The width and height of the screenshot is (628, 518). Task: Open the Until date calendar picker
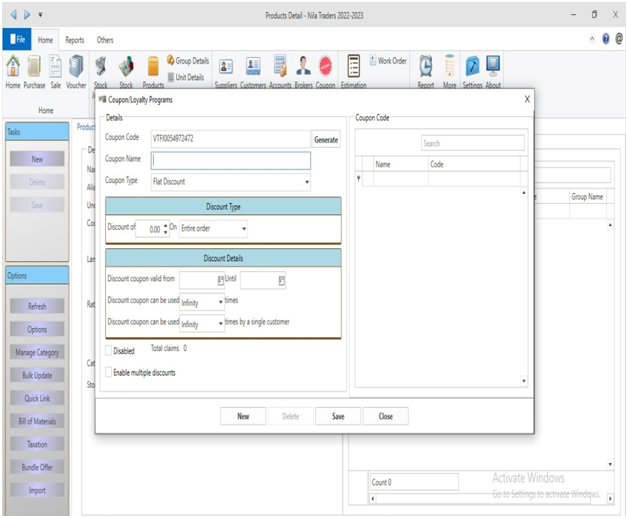tap(282, 280)
